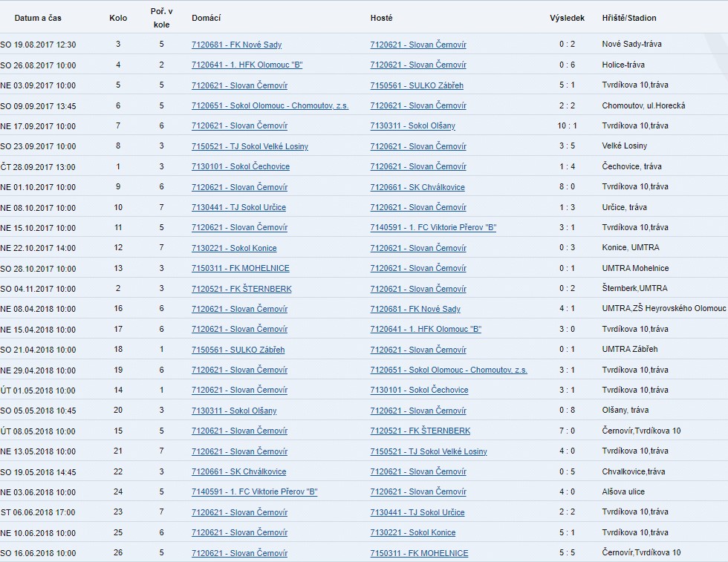Click the Výsledek column header
This screenshot has height=562, width=728.
567,18
